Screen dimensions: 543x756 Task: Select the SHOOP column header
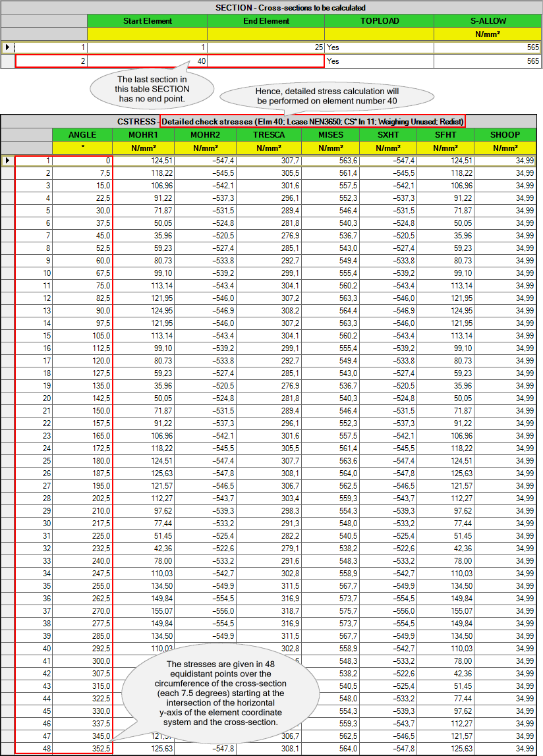click(x=505, y=135)
